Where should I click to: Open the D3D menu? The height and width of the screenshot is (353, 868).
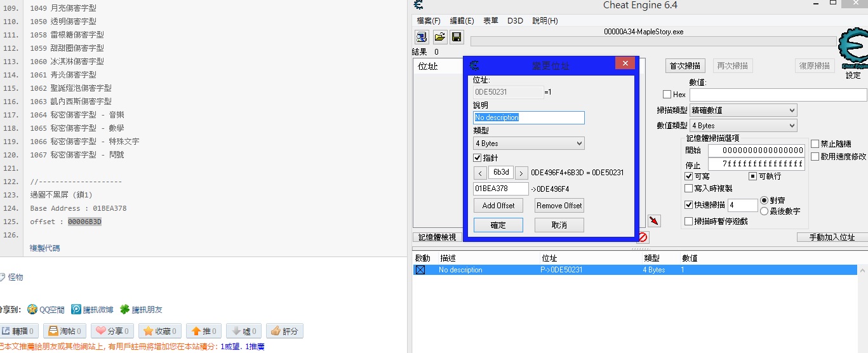click(515, 21)
